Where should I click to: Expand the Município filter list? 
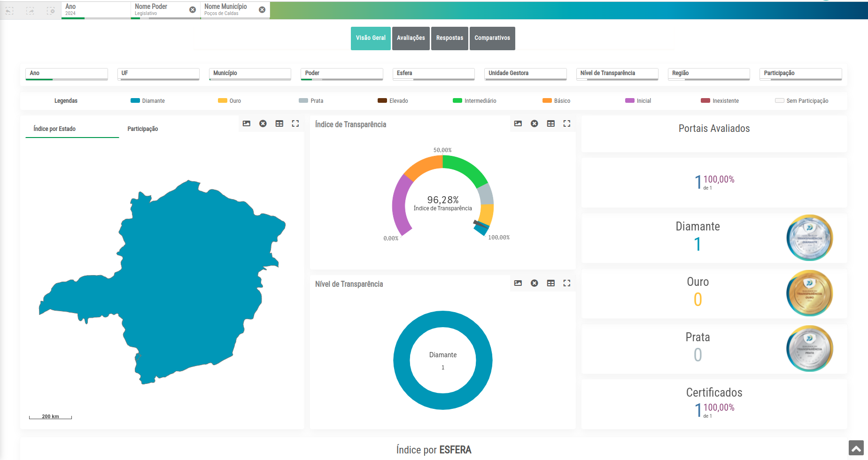pos(250,73)
